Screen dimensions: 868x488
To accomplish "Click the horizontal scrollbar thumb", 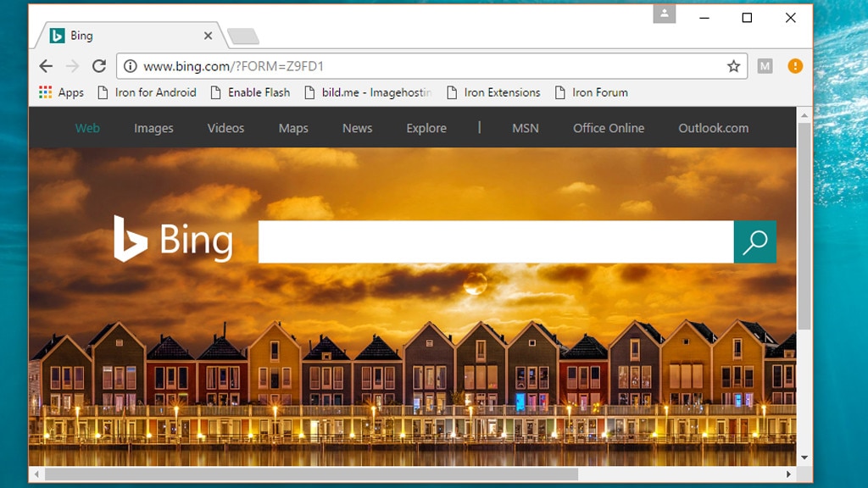I will pos(311,474).
